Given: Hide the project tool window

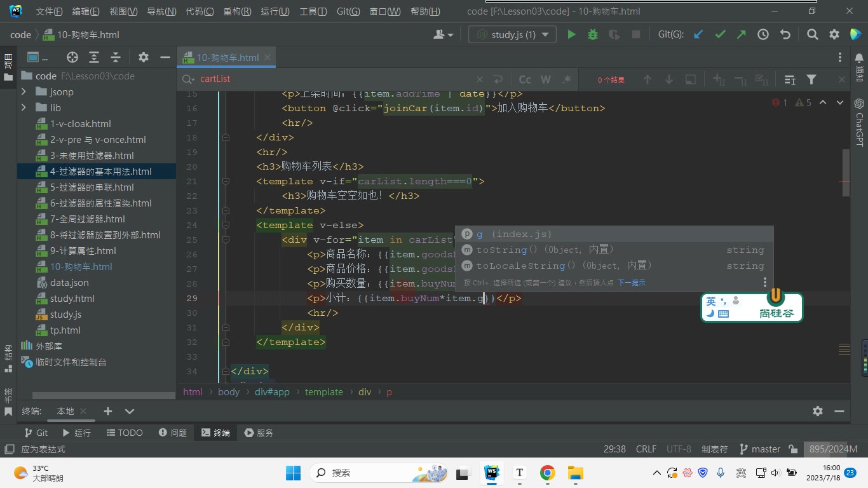Looking at the screenshot, I should tap(165, 57).
